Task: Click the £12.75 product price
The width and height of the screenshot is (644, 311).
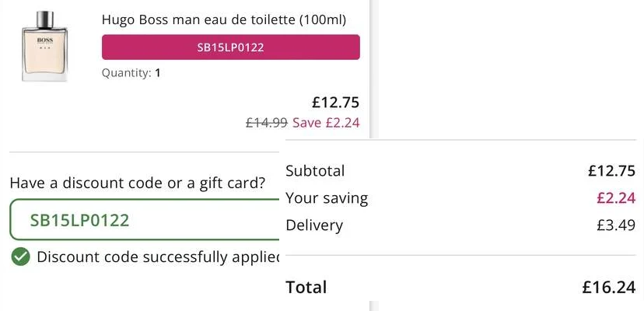Action: click(335, 103)
